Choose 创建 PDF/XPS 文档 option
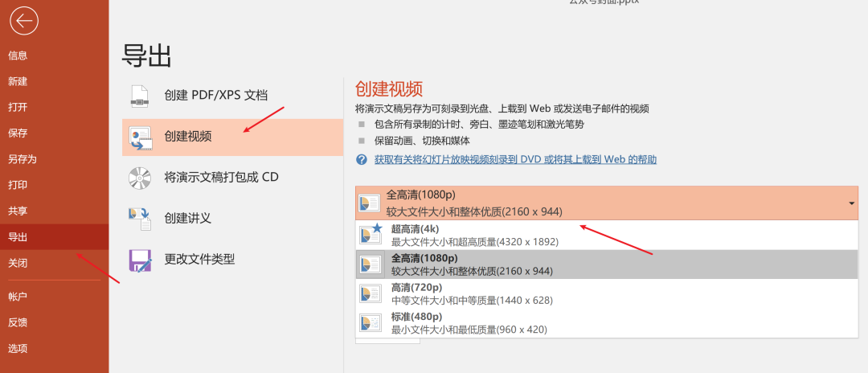 click(x=232, y=95)
